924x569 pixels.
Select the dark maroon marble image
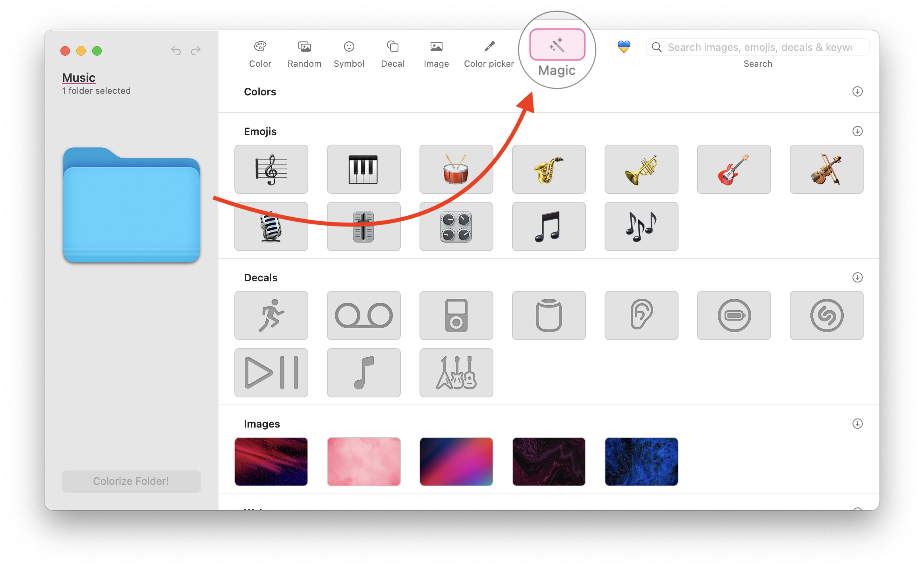click(x=549, y=462)
